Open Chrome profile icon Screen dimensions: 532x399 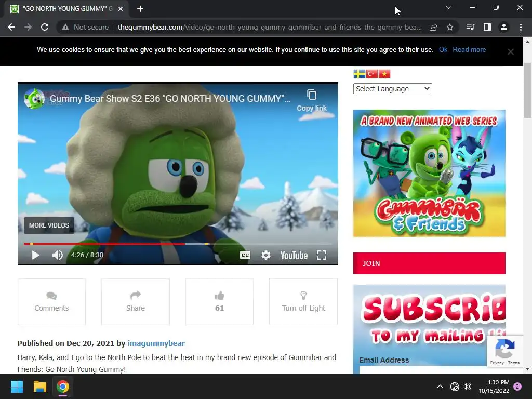click(504, 27)
